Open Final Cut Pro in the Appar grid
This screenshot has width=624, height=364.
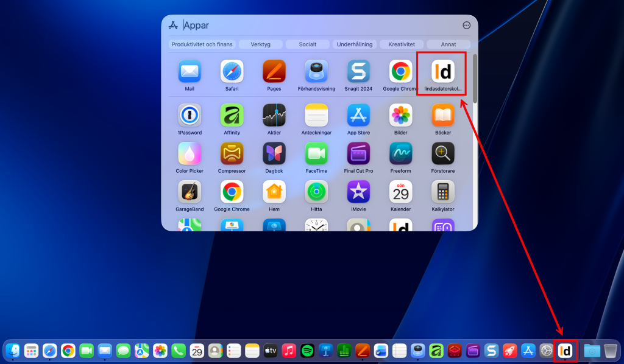click(x=358, y=153)
